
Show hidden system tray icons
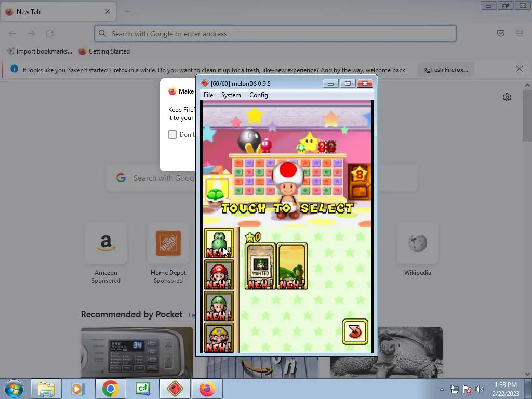[442, 389]
